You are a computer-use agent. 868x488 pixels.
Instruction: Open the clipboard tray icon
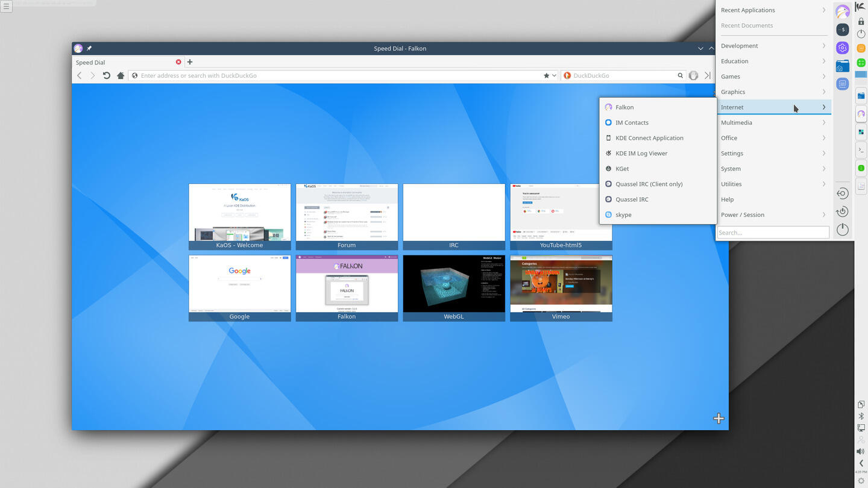coord(861,404)
